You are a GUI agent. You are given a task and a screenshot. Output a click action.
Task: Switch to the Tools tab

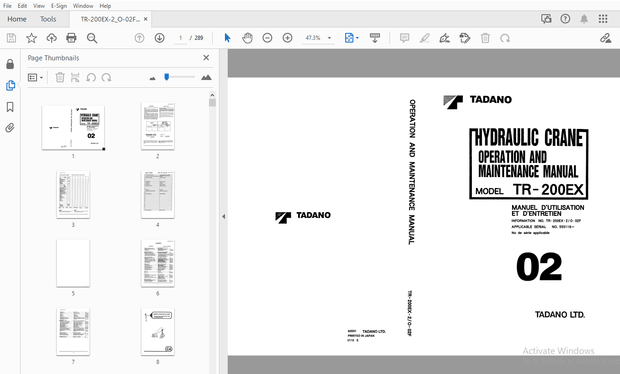pos(48,19)
